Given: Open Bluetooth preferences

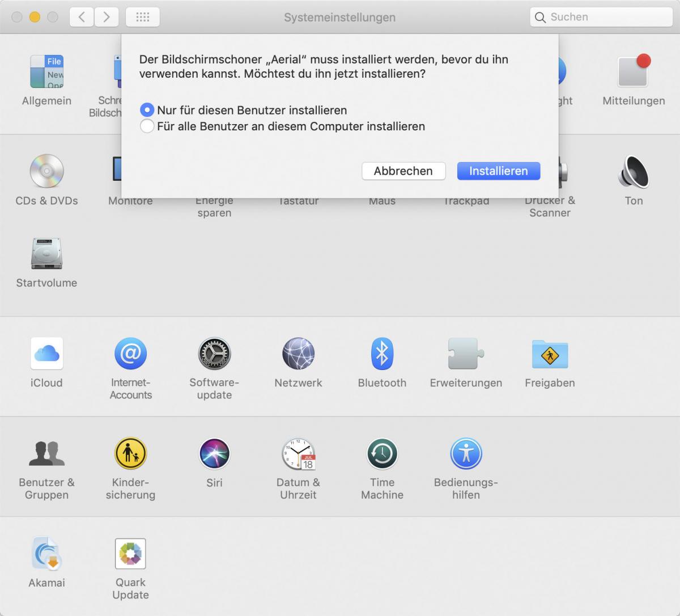Looking at the screenshot, I should click(382, 354).
